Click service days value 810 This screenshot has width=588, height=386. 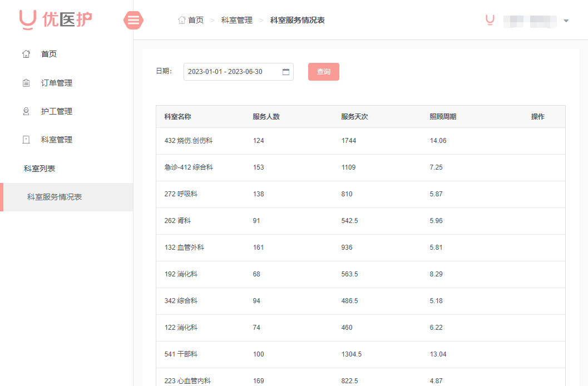pos(347,194)
